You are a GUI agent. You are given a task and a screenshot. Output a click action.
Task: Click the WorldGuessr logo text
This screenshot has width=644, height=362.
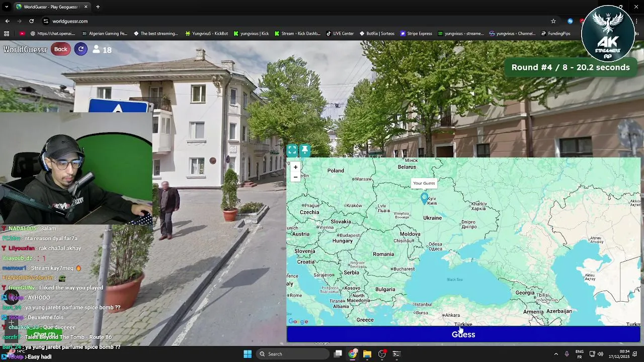tap(25, 49)
